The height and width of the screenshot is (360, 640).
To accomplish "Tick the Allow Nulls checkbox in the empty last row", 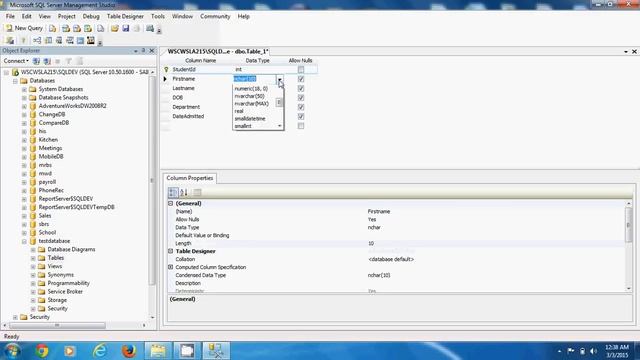I will [301, 126].
